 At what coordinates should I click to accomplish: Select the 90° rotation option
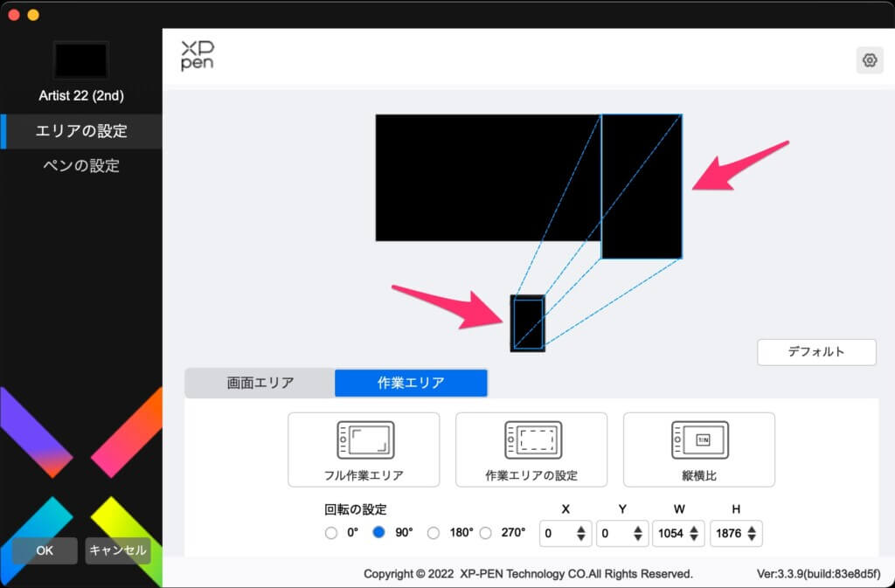pyautogui.click(x=379, y=533)
